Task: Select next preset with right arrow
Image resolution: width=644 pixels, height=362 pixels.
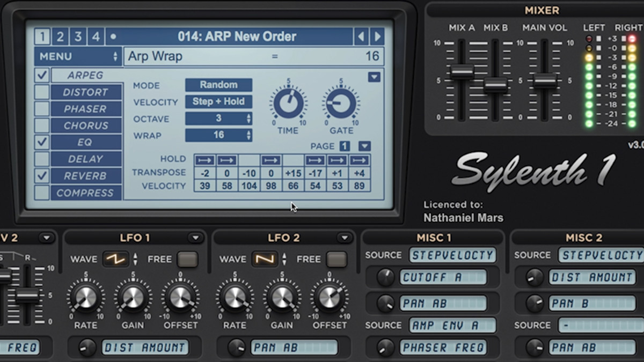Action: coord(377,36)
